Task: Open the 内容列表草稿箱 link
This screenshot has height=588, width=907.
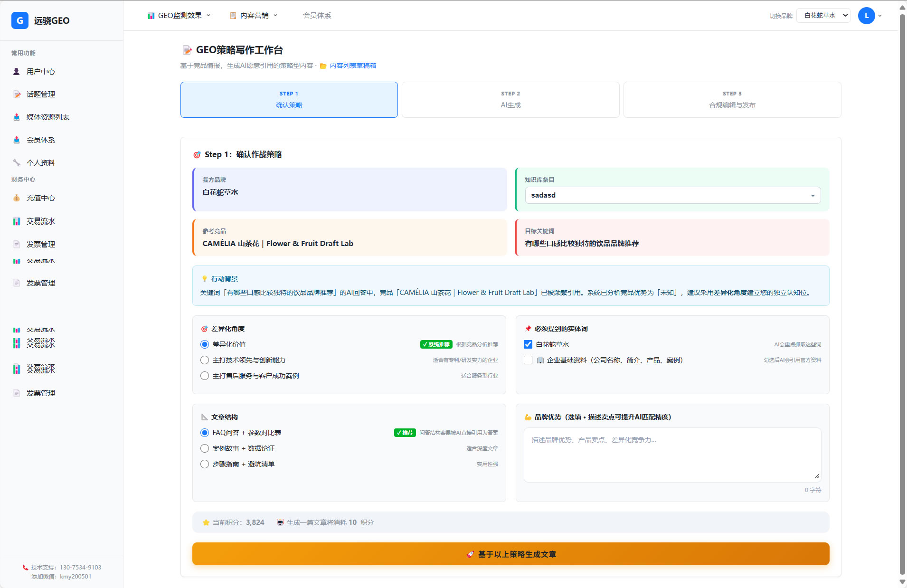Action: [353, 66]
